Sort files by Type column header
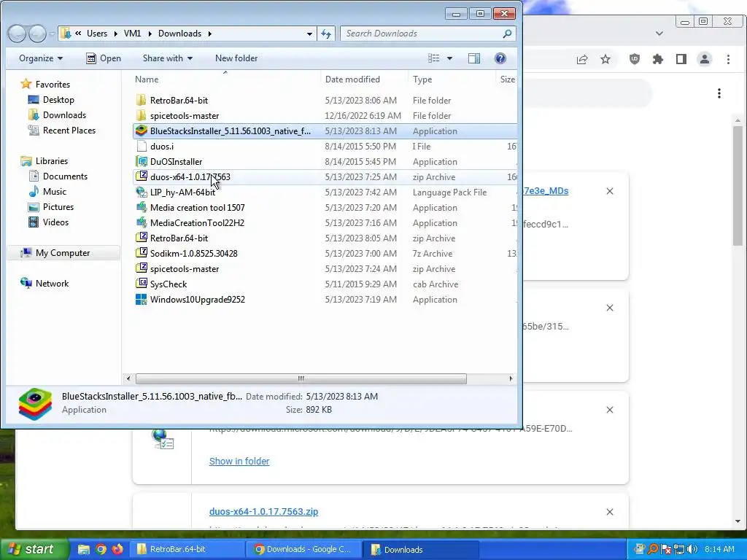 click(x=422, y=79)
